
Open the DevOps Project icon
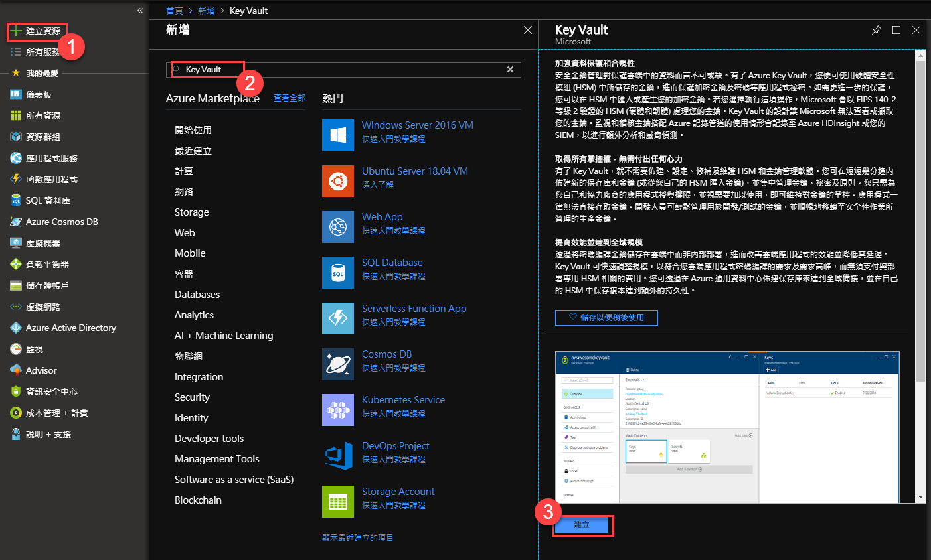338,456
